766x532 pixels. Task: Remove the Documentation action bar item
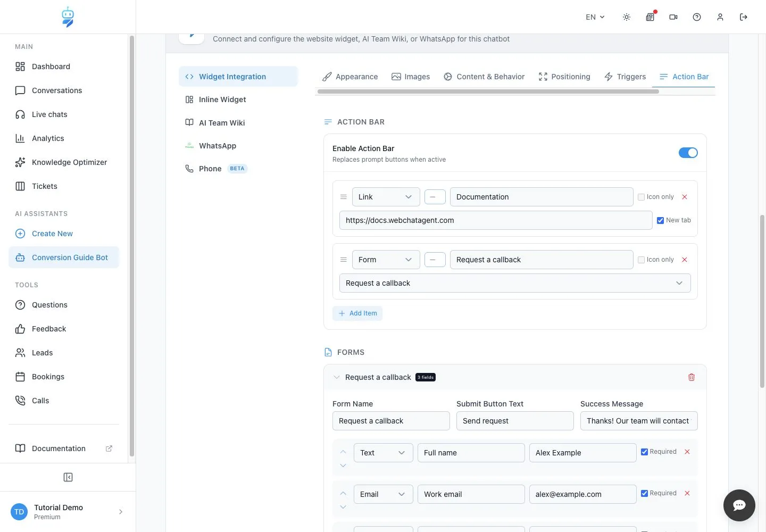point(685,197)
